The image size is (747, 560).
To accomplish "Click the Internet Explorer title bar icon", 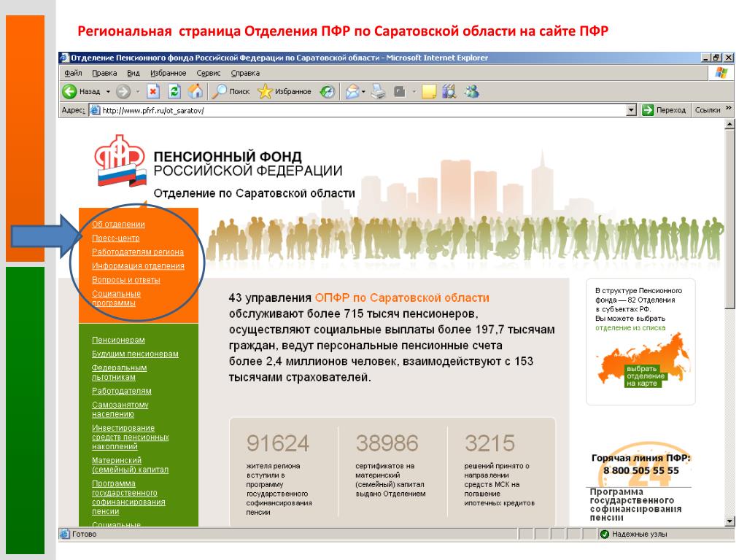I will [64, 58].
